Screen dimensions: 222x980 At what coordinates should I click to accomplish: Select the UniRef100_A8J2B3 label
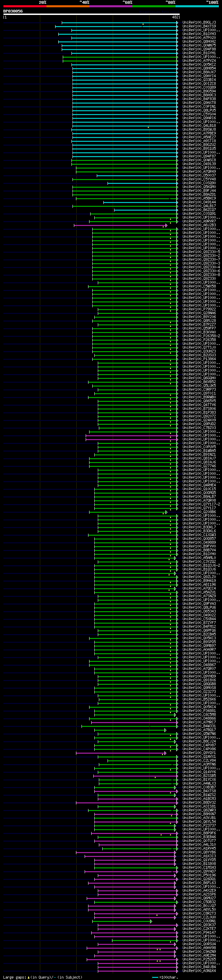pos(199,225)
